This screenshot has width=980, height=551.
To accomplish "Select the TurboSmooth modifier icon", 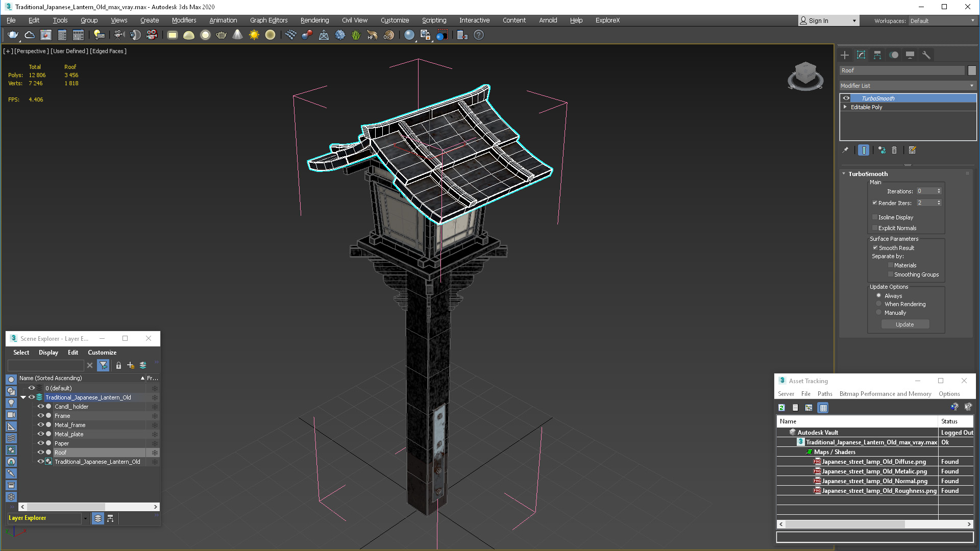I will [847, 97].
